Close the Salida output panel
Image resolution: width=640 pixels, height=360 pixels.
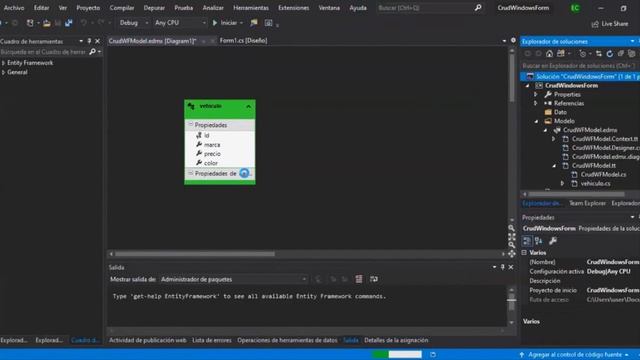click(511, 267)
